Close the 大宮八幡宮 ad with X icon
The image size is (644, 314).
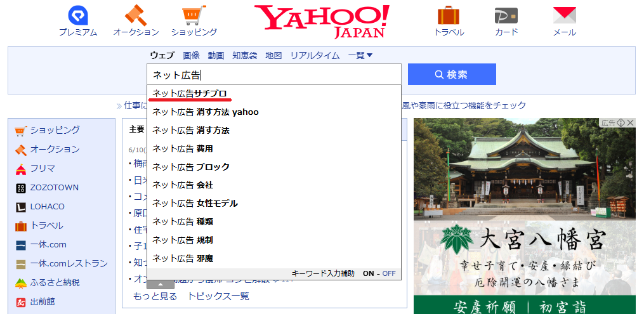click(x=631, y=122)
